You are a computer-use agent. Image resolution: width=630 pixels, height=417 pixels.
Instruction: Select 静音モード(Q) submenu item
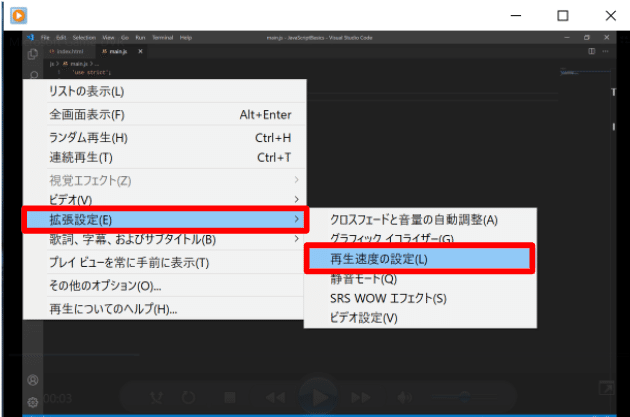click(x=420, y=279)
